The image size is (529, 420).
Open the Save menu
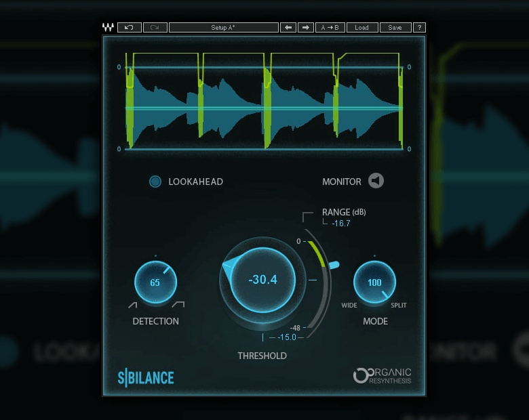coord(395,27)
